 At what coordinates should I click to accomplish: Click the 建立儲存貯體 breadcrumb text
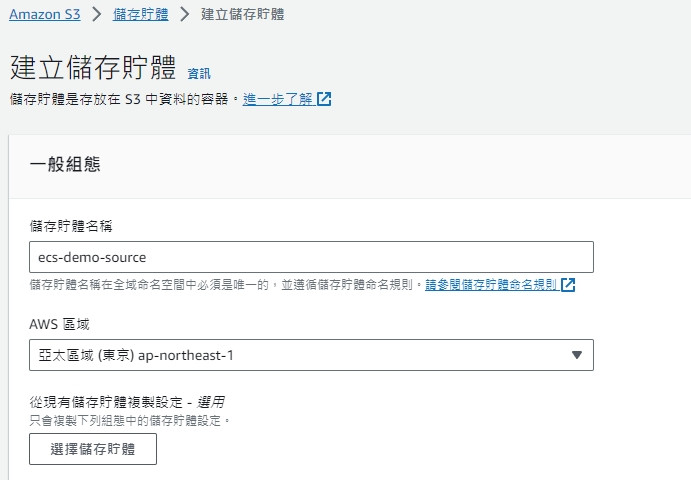pos(242,14)
